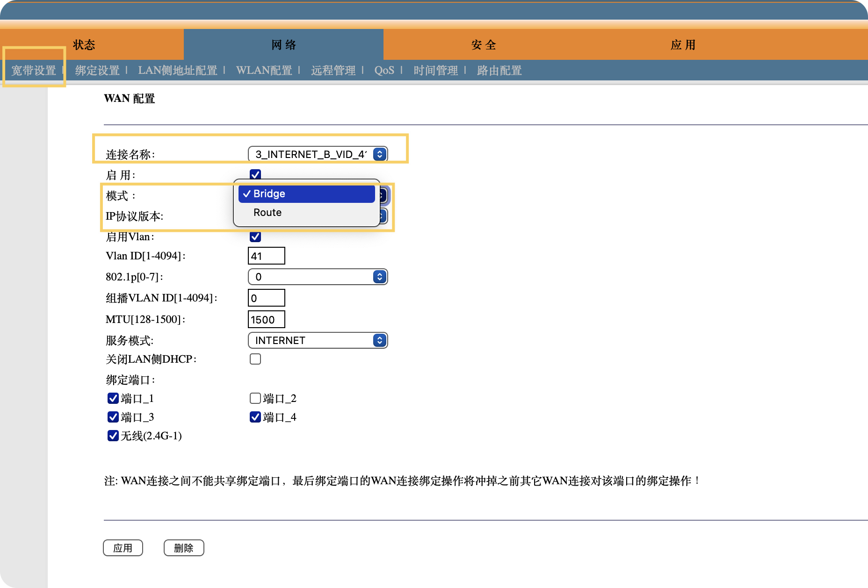This screenshot has height=588, width=868.
Task: Switch to the 状态 status tab
Action: (84, 45)
